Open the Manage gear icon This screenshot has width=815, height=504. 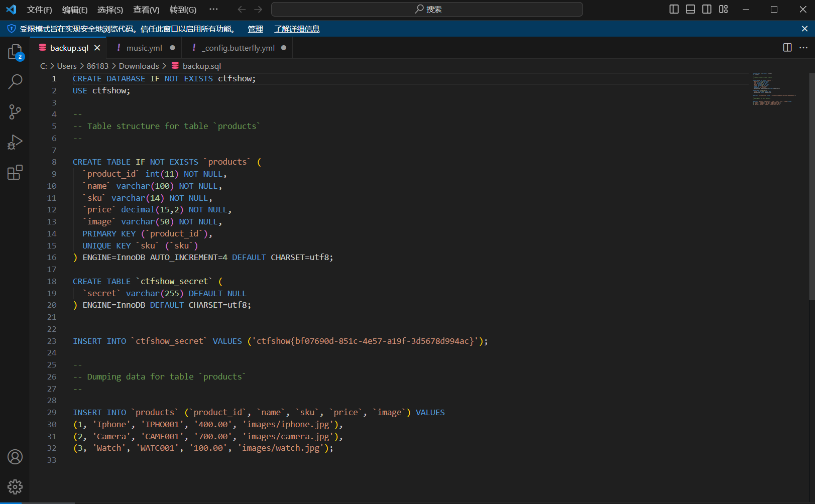tap(15, 486)
